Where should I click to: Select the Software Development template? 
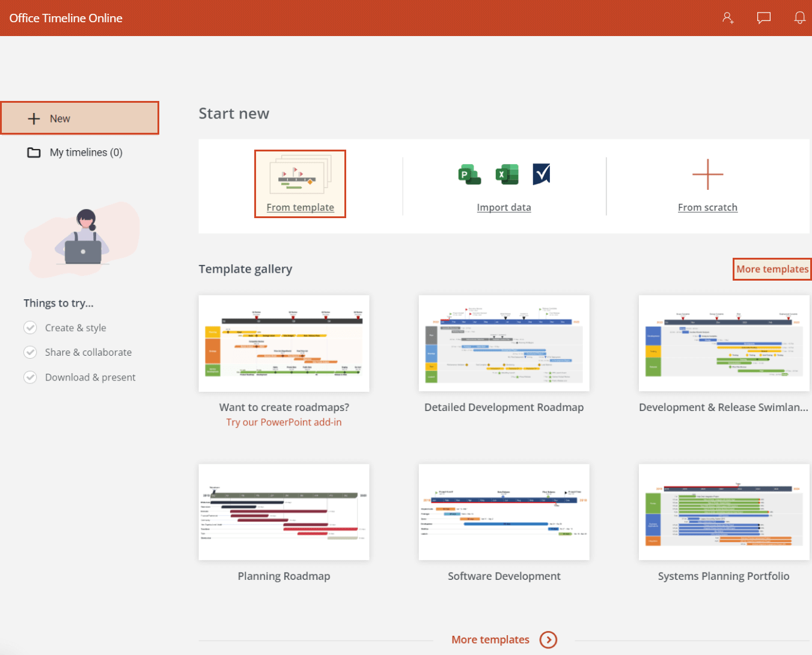(504, 511)
